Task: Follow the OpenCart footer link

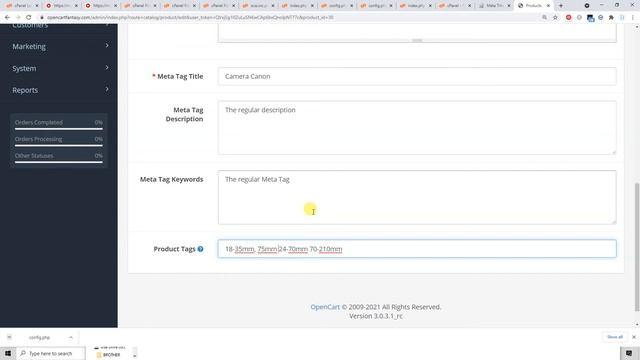Action: pyautogui.click(x=325, y=307)
